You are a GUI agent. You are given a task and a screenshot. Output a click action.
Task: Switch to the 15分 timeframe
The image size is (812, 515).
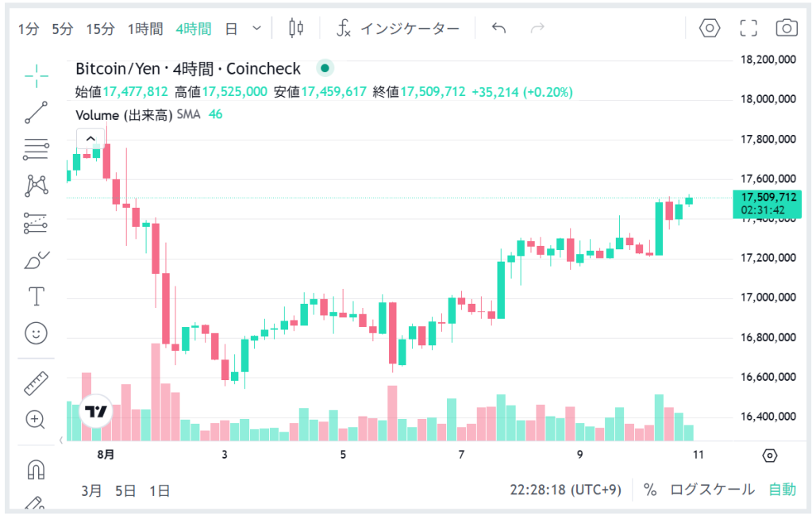pos(100,29)
